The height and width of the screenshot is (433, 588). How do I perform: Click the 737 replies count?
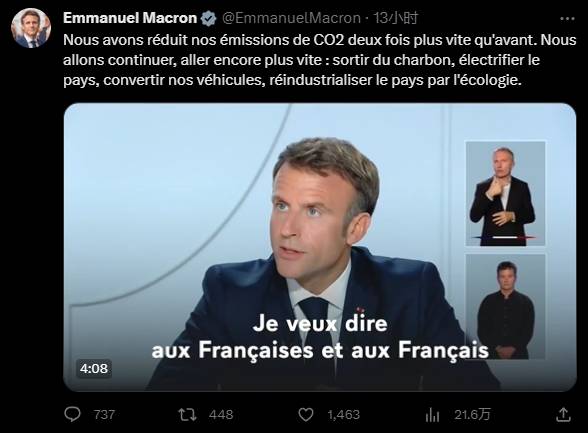tap(104, 415)
